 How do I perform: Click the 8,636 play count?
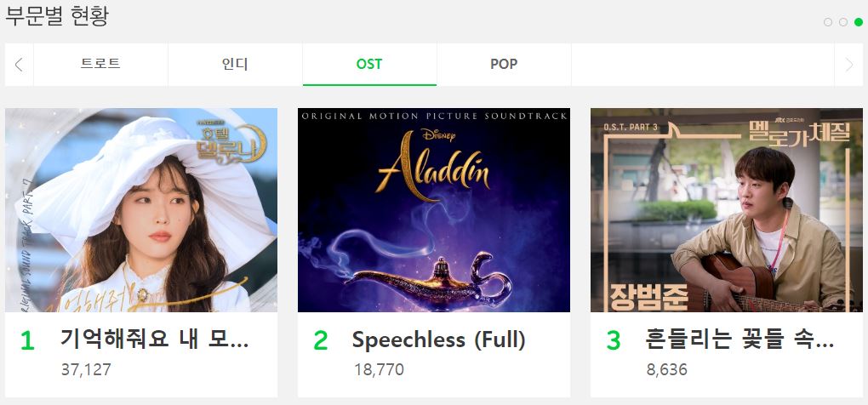point(667,369)
